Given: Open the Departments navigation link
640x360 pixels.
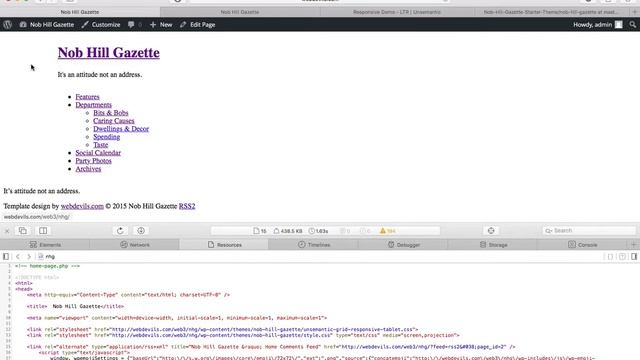Looking at the screenshot, I should pyautogui.click(x=93, y=105).
